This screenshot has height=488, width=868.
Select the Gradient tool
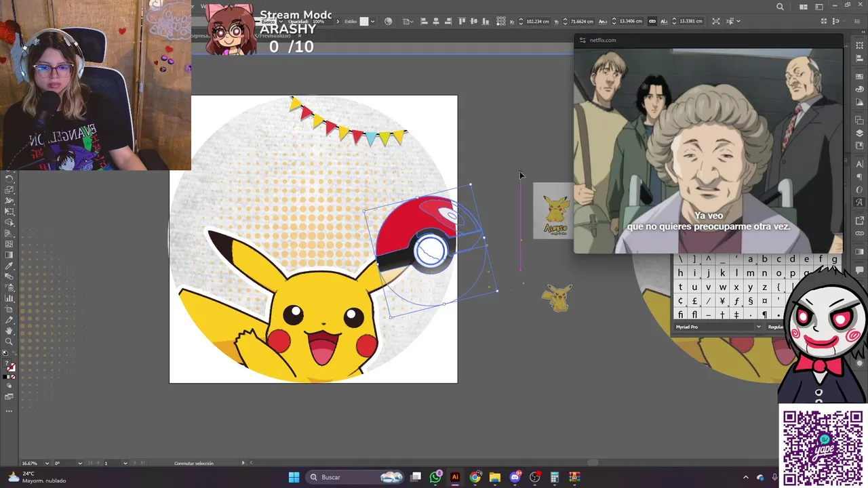coord(9,255)
